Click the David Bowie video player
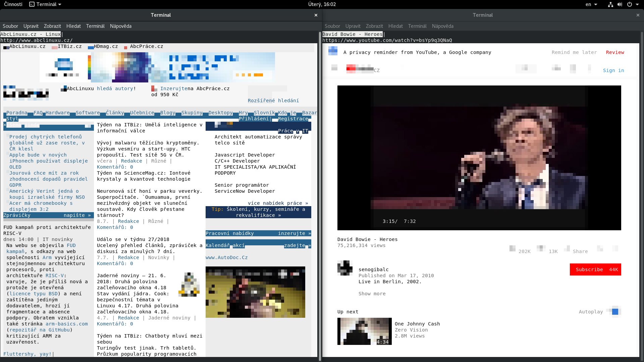644x362 pixels. tap(479, 158)
